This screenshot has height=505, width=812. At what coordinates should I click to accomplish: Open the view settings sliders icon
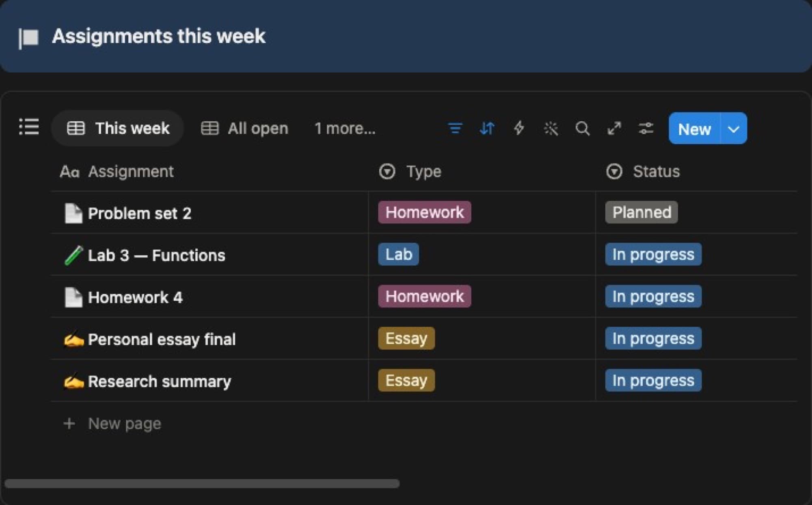(x=646, y=128)
